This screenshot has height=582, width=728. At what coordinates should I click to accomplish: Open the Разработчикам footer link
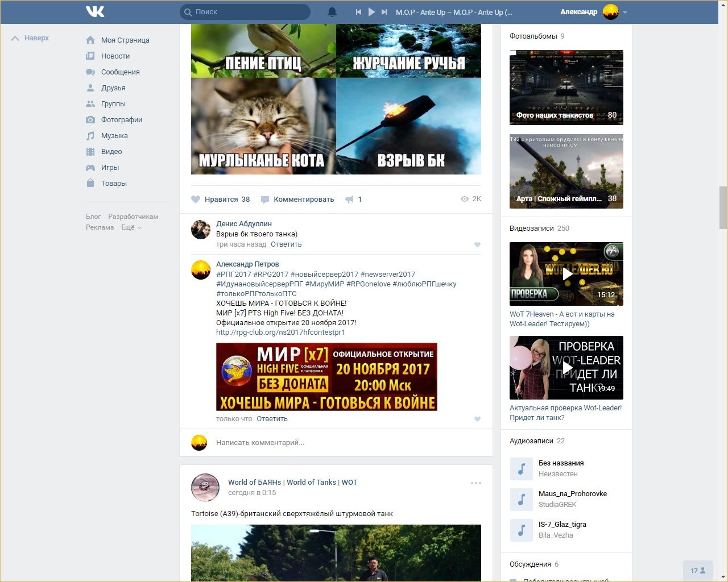pyautogui.click(x=133, y=217)
